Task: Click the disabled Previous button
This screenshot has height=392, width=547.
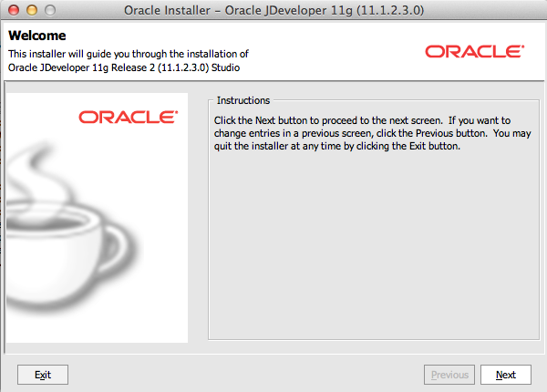Action: pos(449,375)
